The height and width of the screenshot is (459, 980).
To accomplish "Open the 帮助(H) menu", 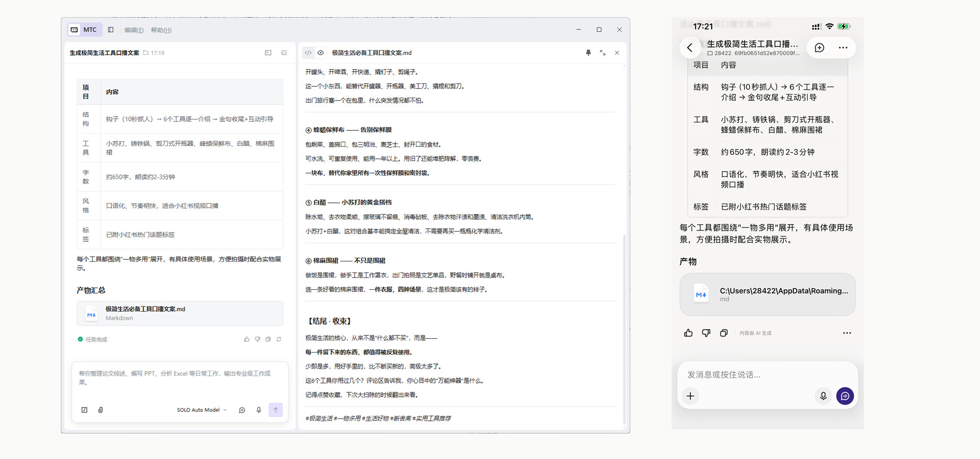I will pyautogui.click(x=161, y=30).
